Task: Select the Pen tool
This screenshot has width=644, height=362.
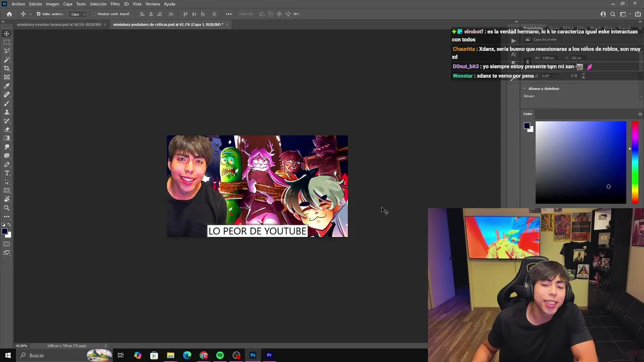Action: (7, 164)
